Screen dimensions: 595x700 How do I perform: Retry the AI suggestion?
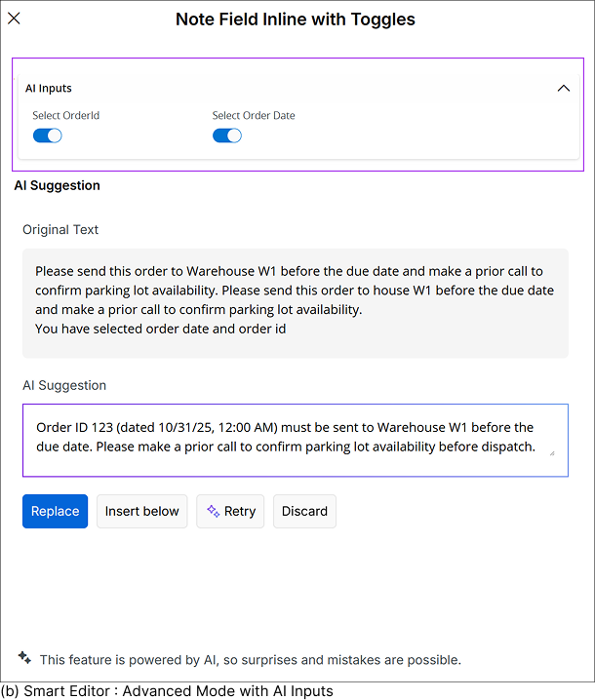point(230,511)
